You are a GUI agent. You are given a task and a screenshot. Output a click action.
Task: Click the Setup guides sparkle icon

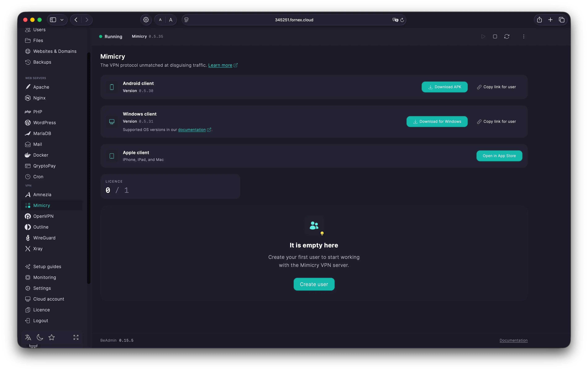(28, 266)
